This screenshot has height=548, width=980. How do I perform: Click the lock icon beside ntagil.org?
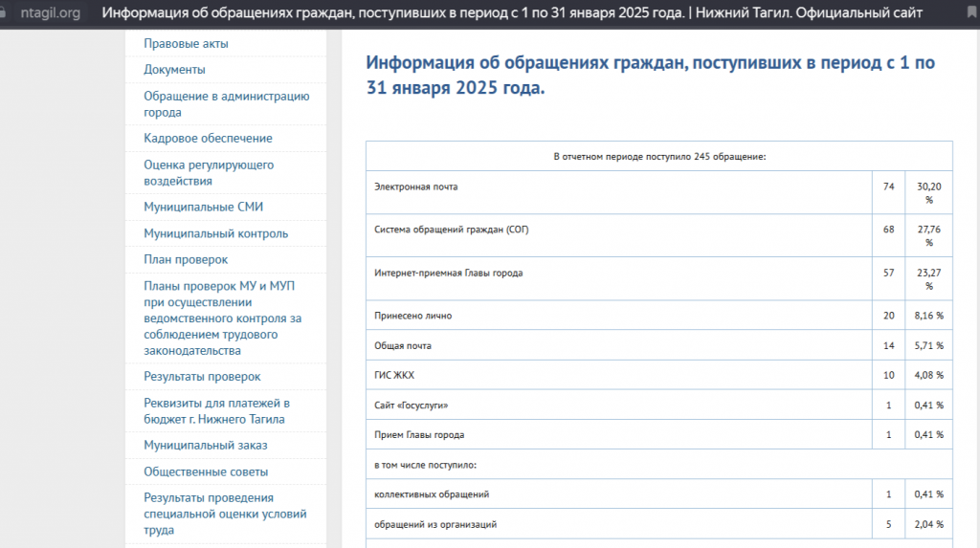click(3, 12)
